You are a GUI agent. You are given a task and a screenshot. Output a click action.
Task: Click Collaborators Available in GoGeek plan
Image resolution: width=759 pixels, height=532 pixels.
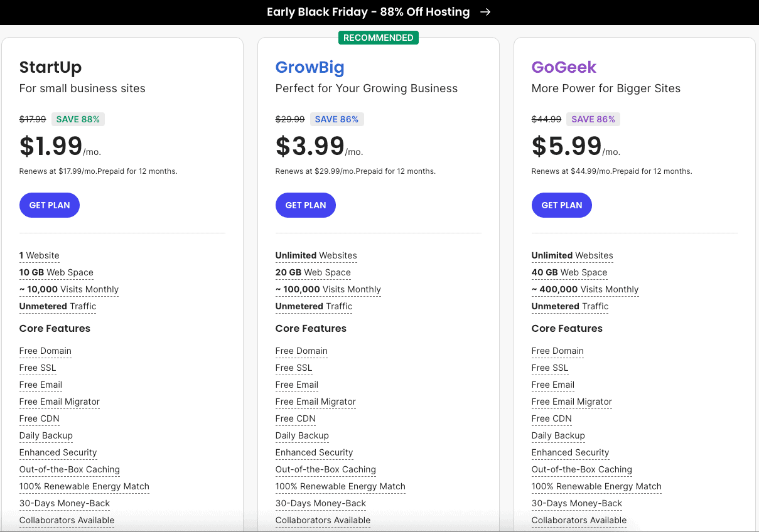click(x=579, y=520)
